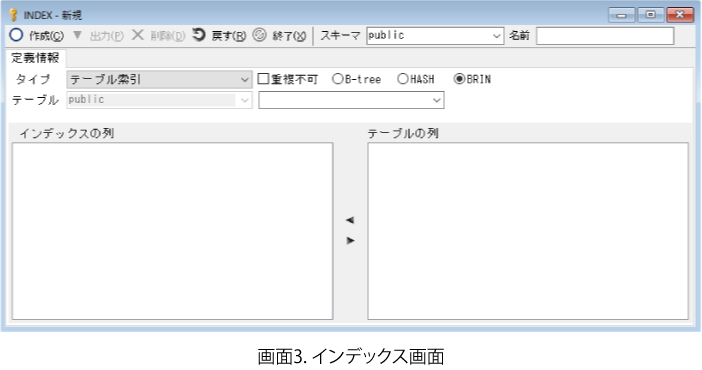702x370 pixels.
Task: Select the B-tree radio button
Action: pos(337,79)
